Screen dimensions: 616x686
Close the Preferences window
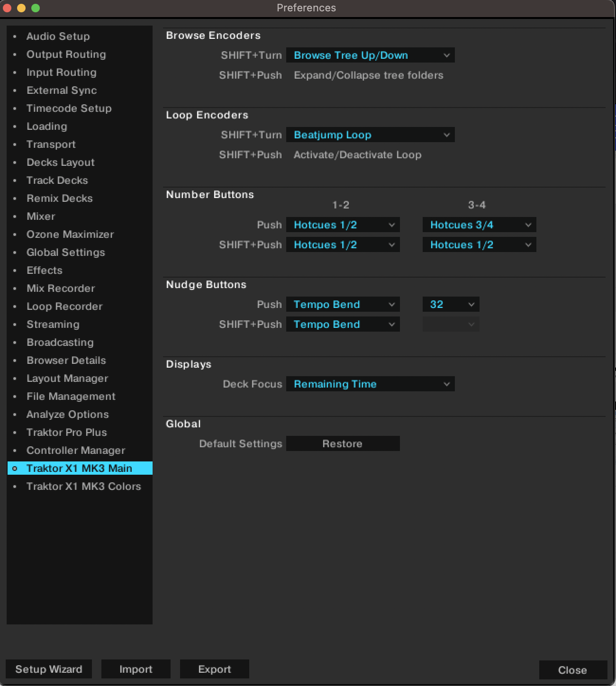573,670
